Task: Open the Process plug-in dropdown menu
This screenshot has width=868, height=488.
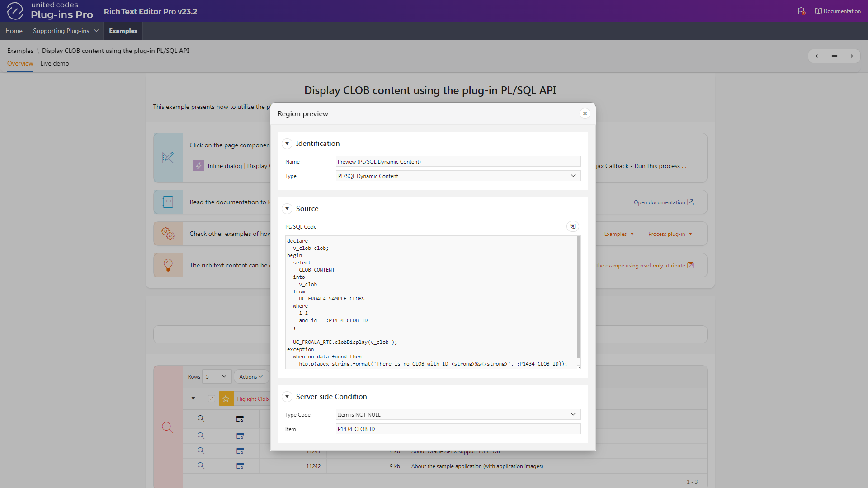Action: 670,234
